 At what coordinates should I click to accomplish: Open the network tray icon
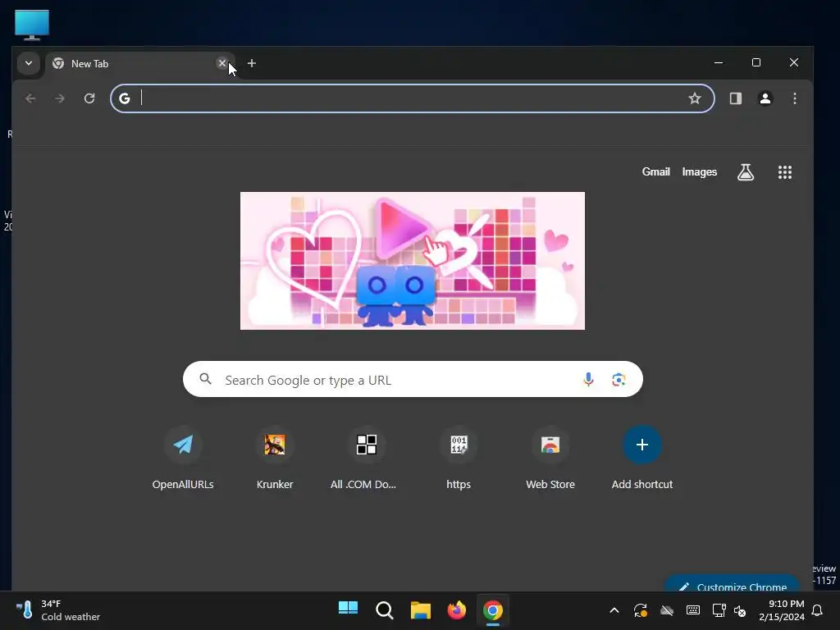tap(719, 610)
